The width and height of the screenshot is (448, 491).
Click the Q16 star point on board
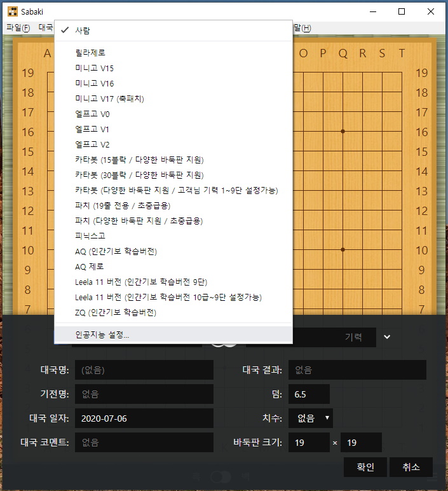(343, 131)
